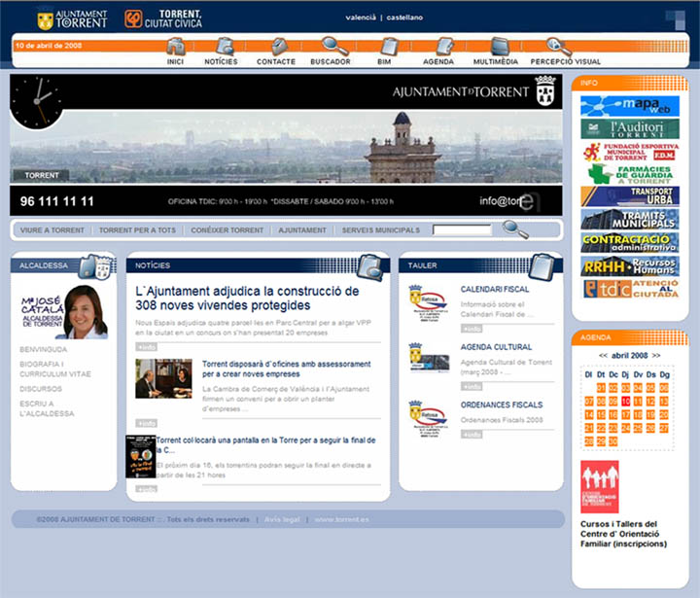Image resolution: width=700 pixels, height=598 pixels.
Task: Click in the site search text field
Action: coord(462,230)
